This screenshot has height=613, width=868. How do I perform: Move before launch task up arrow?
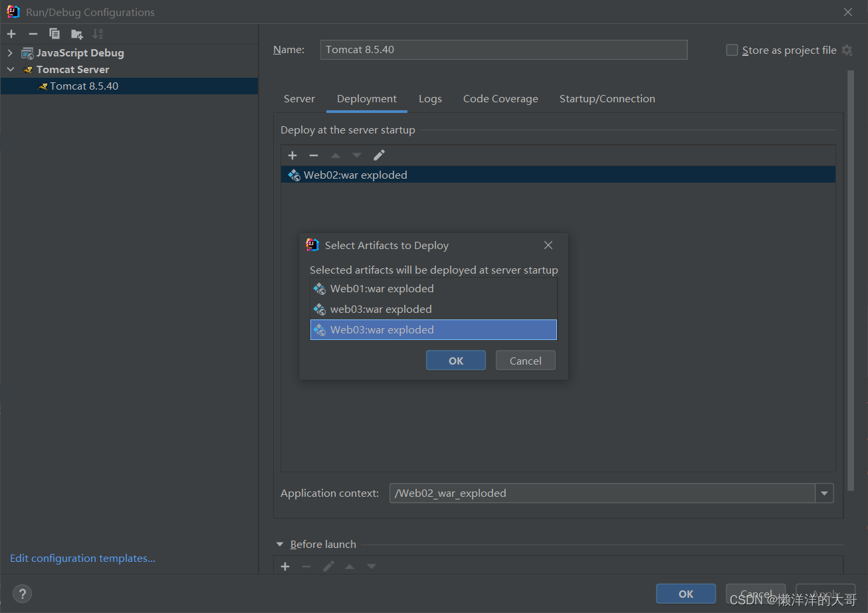click(x=350, y=567)
